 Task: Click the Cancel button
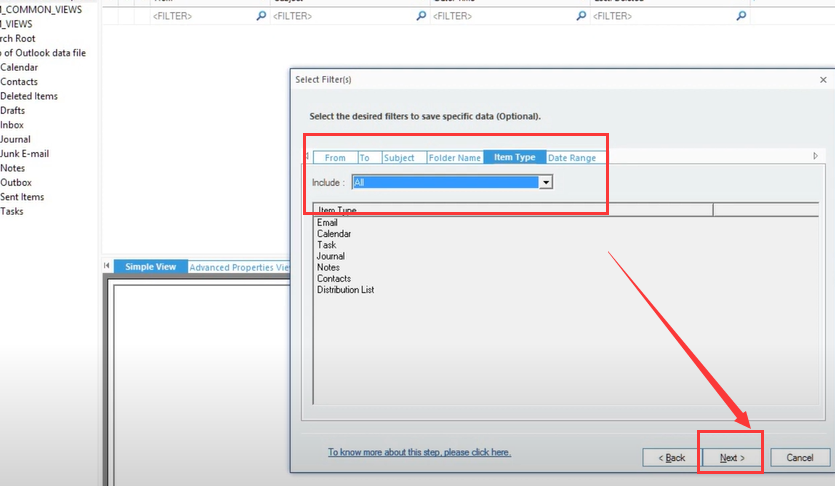(800, 458)
